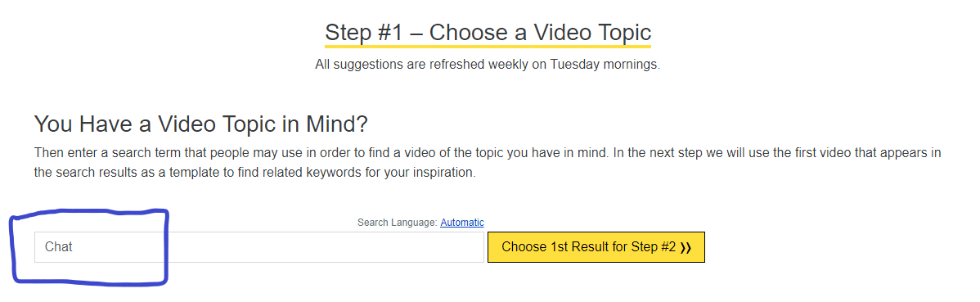Click Choose 1st Result for Step #2
The image size is (980, 302).
(596, 247)
